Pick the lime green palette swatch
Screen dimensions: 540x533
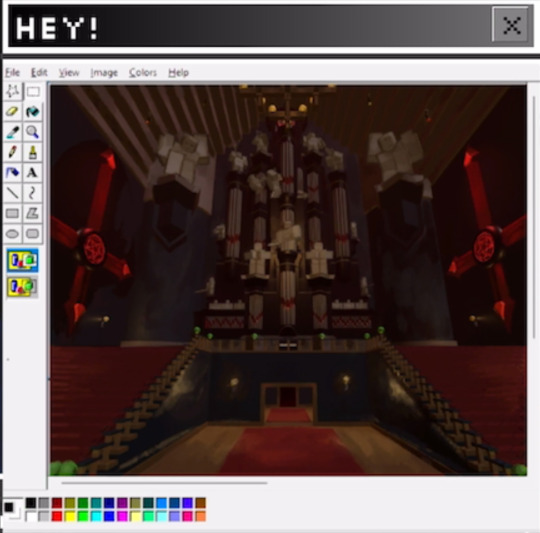[83, 516]
